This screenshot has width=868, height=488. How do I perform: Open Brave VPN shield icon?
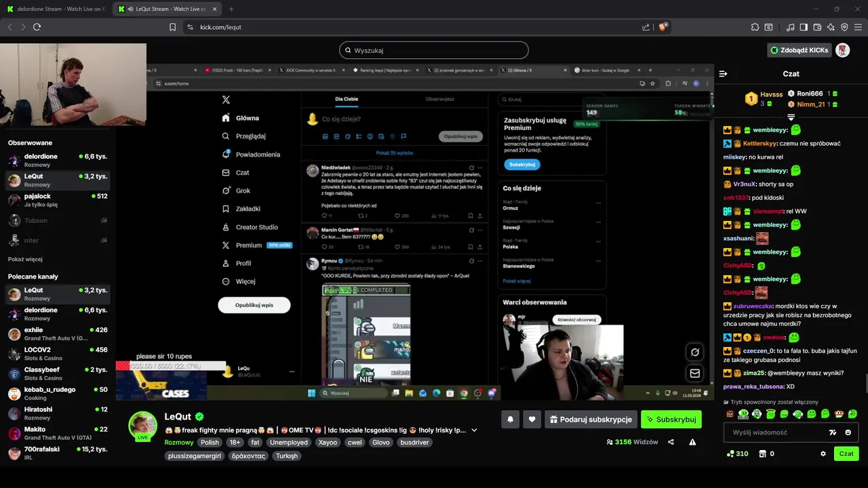844,27
